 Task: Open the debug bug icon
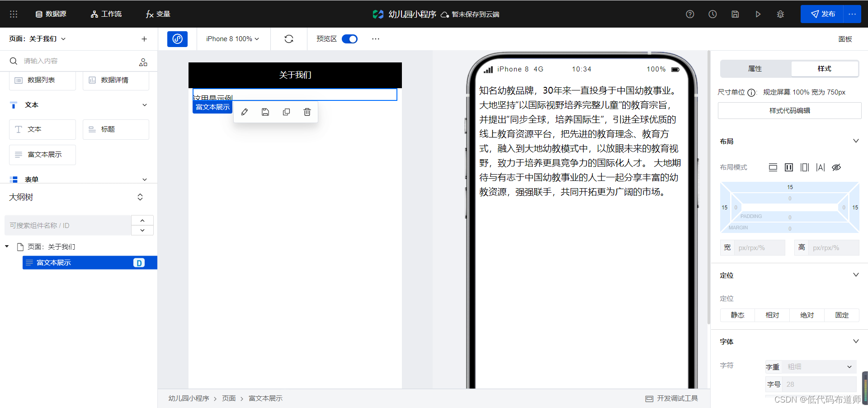[780, 14]
